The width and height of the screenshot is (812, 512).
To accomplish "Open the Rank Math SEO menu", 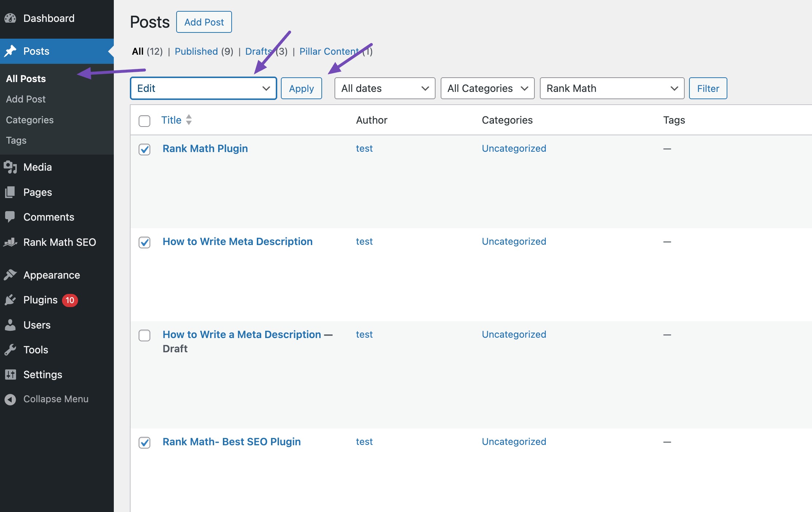I will tap(60, 242).
